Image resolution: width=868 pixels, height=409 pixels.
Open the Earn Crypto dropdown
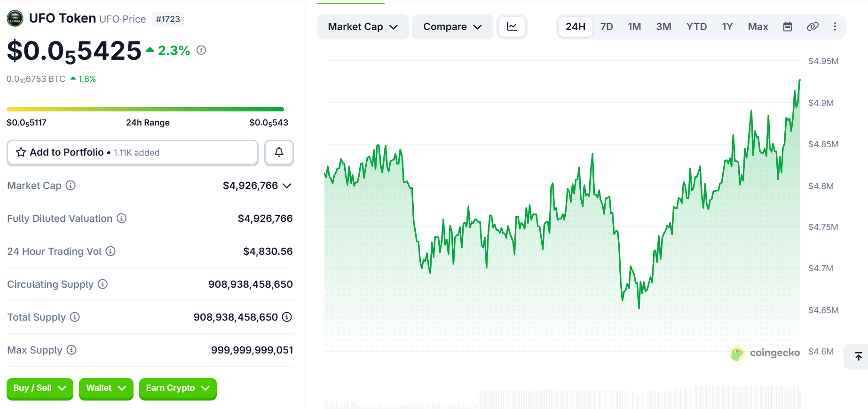tap(178, 388)
